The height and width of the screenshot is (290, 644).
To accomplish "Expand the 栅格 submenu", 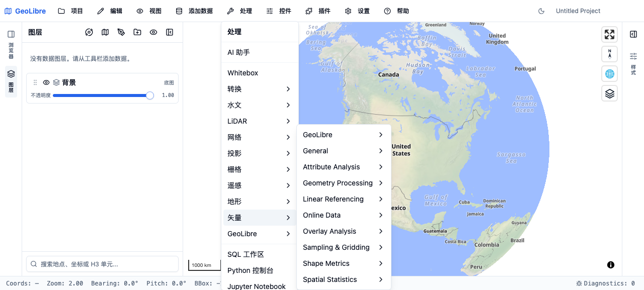I will click(260, 169).
